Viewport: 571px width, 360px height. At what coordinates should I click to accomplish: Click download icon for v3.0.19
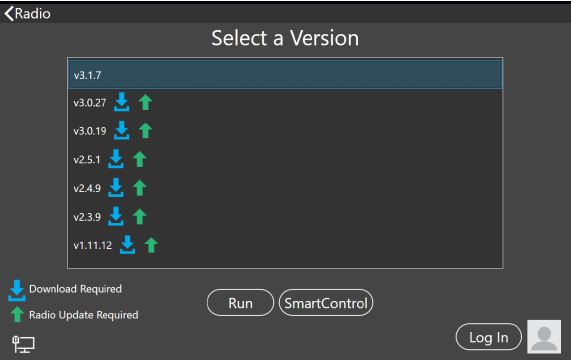point(122,130)
